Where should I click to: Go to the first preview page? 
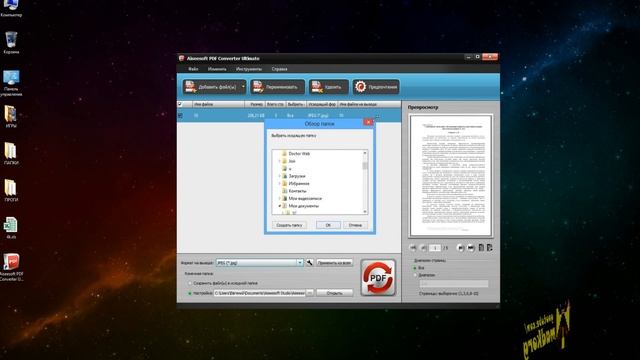click(x=413, y=248)
